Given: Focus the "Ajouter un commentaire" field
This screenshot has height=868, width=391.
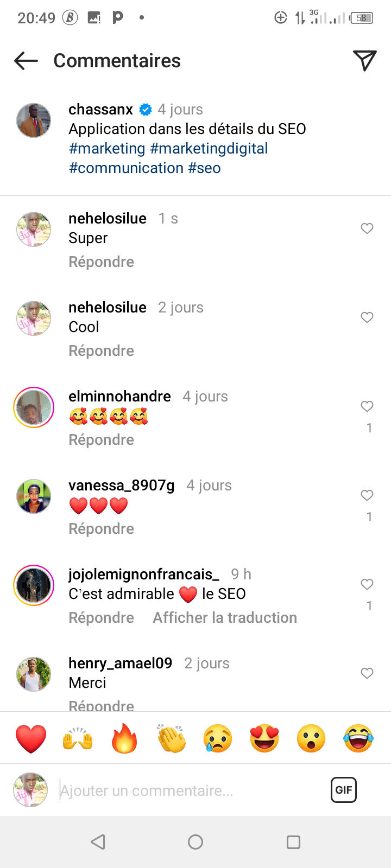Looking at the screenshot, I should (x=190, y=790).
